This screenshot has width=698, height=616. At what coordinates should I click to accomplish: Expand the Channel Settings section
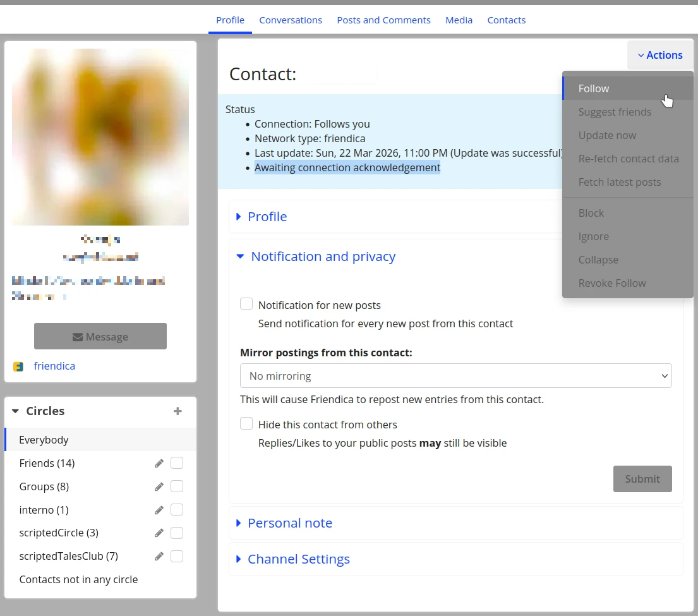pyautogui.click(x=298, y=559)
